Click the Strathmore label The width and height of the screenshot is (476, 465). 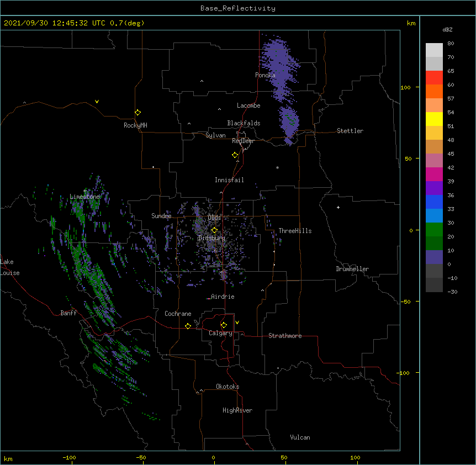pyautogui.click(x=285, y=336)
